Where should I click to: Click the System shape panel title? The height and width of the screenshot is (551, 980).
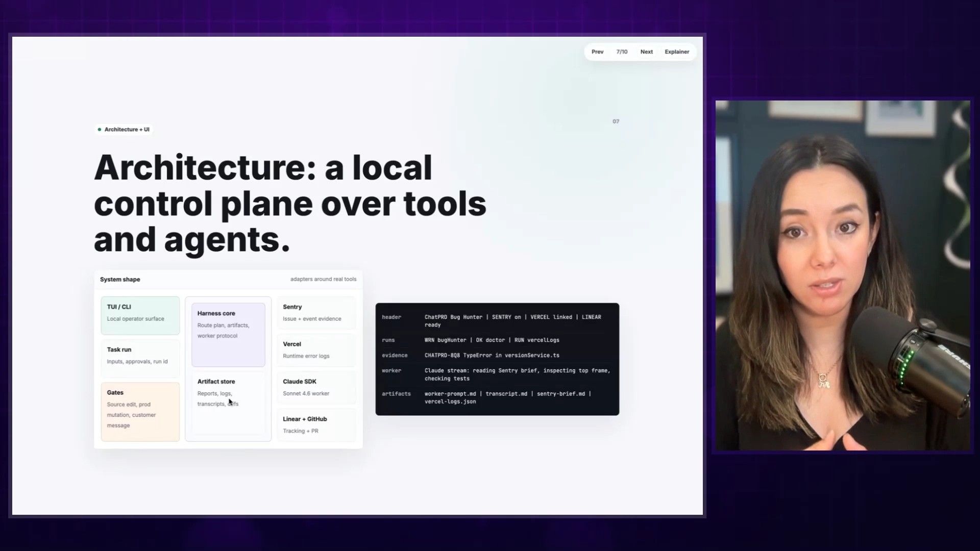(120, 280)
